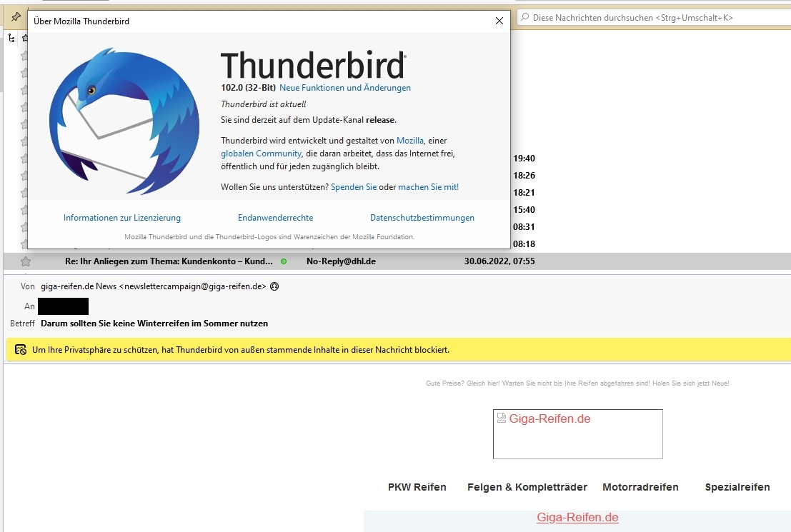Click sender No-Reply@dhl.de in message list
791x532 pixels.
pyautogui.click(x=341, y=261)
